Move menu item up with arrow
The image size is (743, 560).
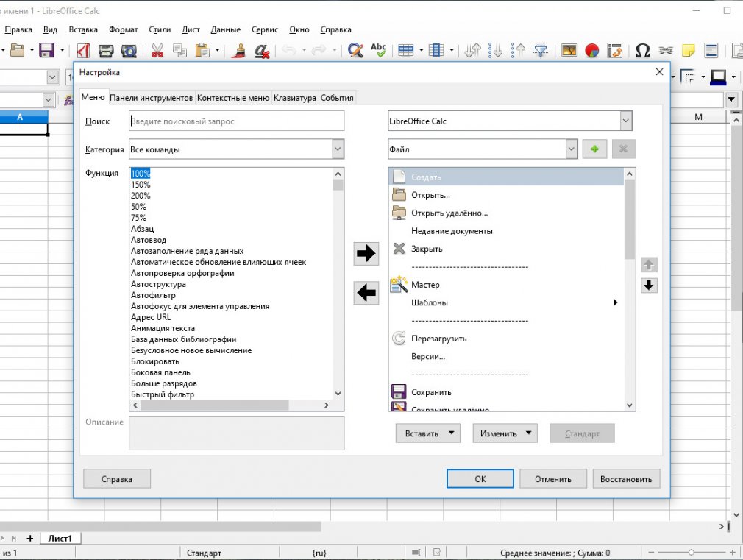tap(649, 265)
